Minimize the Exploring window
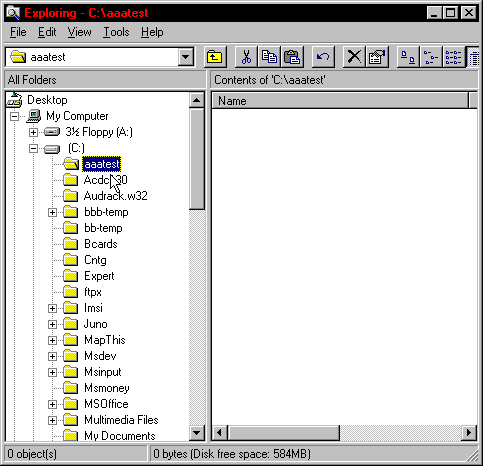This screenshot has width=483, height=466. (434, 13)
